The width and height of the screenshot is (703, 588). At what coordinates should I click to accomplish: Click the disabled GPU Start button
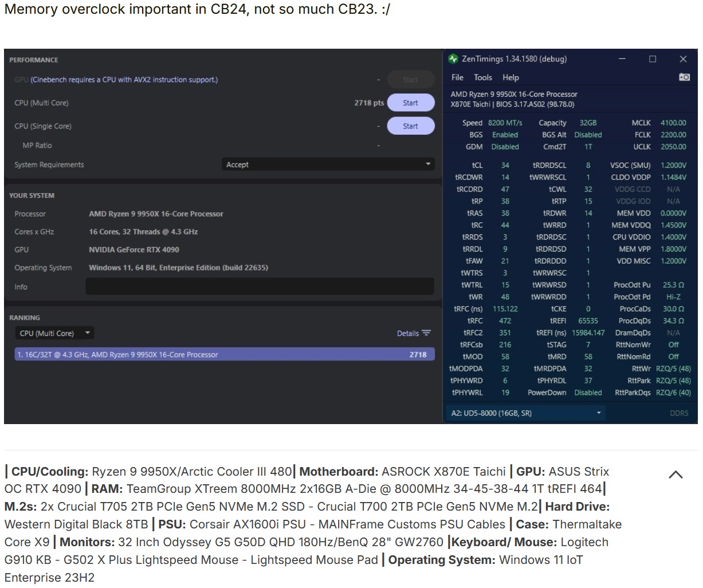410,80
